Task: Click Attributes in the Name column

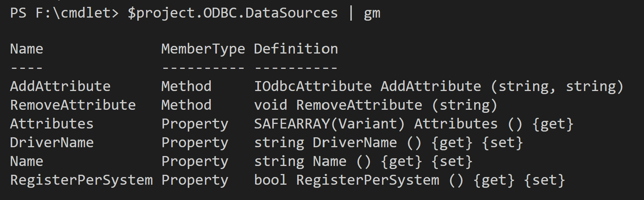Action: pyautogui.click(x=52, y=124)
